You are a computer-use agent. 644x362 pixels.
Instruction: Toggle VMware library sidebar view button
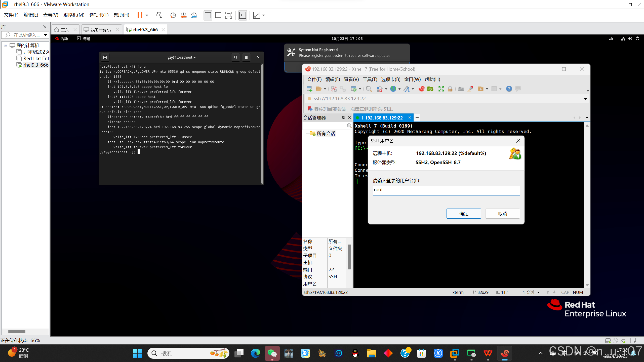(x=208, y=15)
